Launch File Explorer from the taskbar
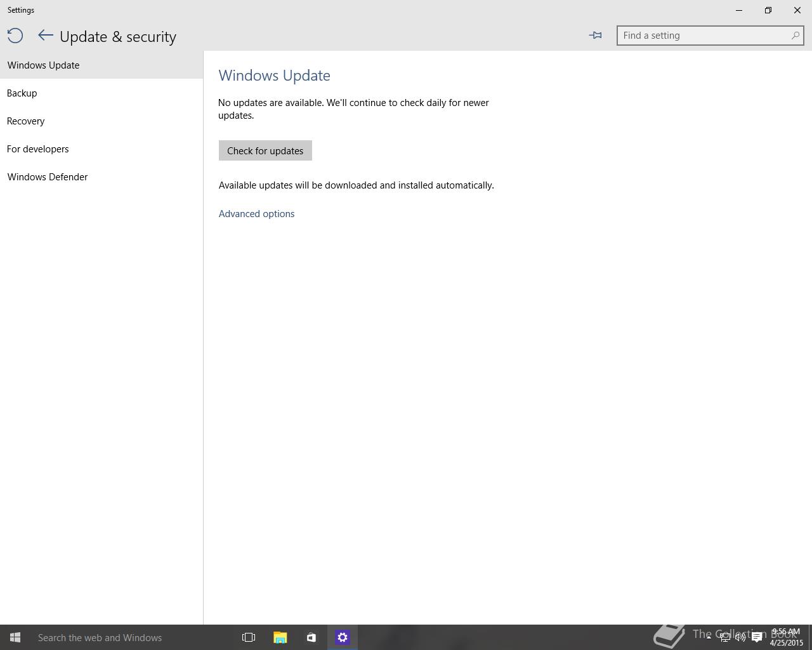The height and width of the screenshot is (650, 812). 280,637
